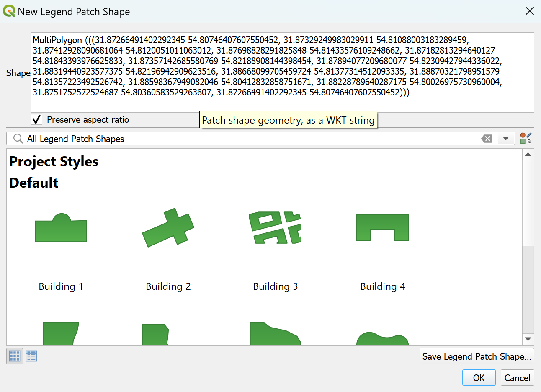Select the Building 2 patch shape
The width and height of the screenshot is (541, 392).
tap(168, 227)
